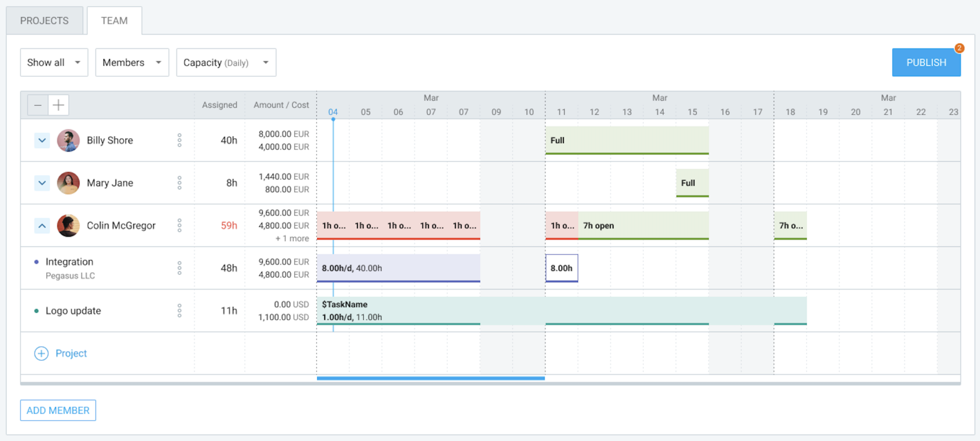This screenshot has height=441, width=980.
Task: Click Billy Shore's avatar photo
Action: [68, 140]
